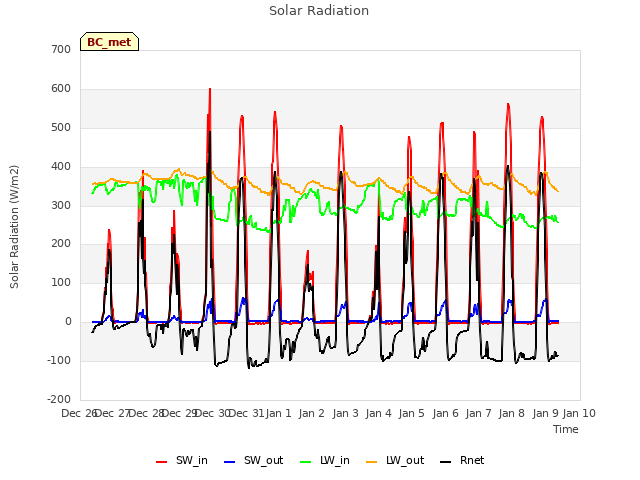Toggle the LW_in legend entry
The image size is (640, 480).
pyautogui.click(x=325, y=460)
